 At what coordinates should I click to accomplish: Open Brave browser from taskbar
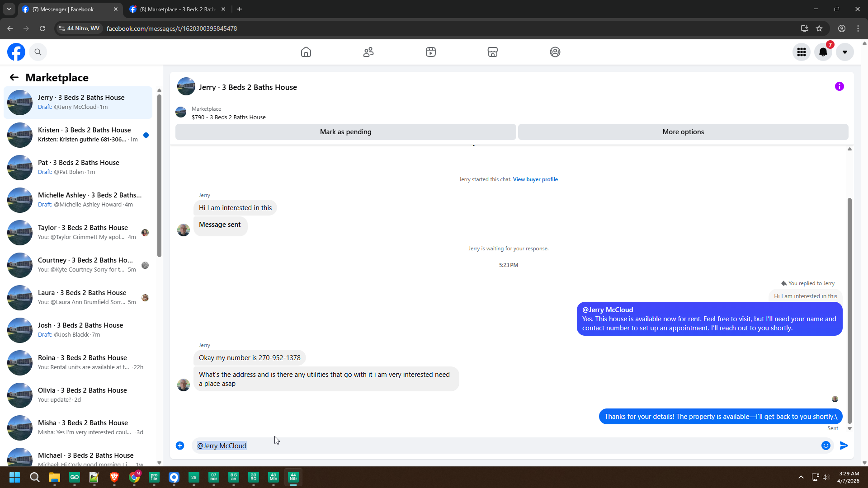pos(114,477)
